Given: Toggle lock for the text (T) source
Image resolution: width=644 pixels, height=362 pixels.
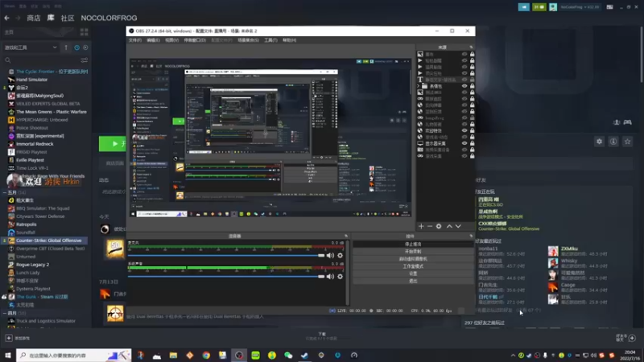Looking at the screenshot, I should point(472,80).
